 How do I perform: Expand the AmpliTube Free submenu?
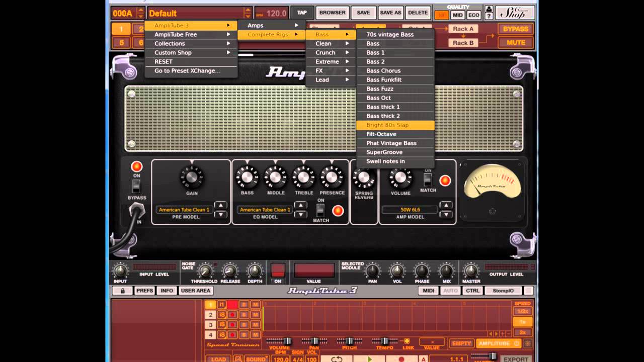pos(191,34)
